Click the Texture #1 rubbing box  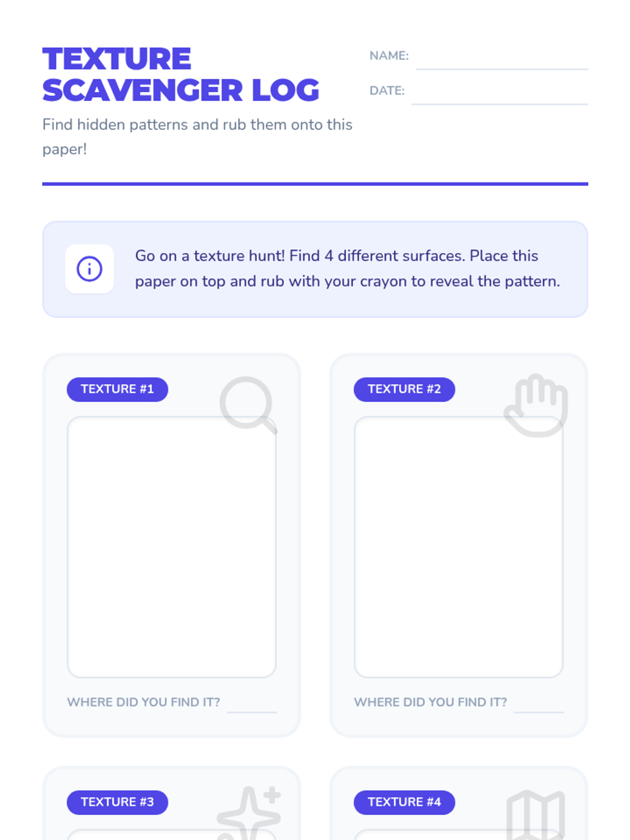click(172, 547)
